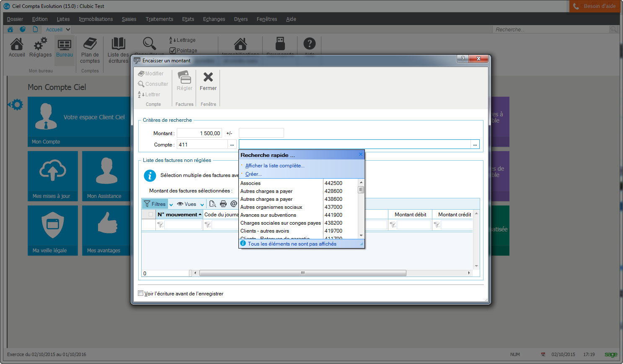Open the Traitements menu

coord(159,19)
